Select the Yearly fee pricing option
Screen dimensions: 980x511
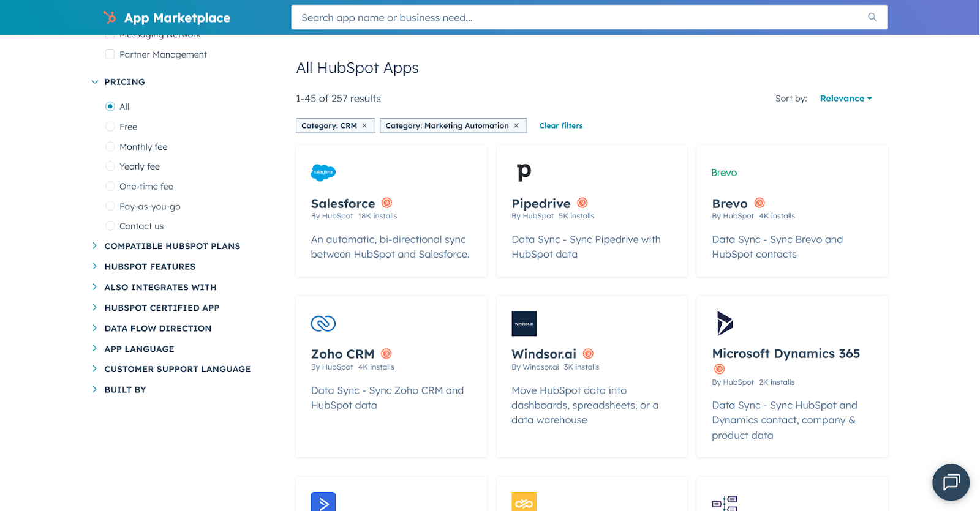(x=110, y=166)
